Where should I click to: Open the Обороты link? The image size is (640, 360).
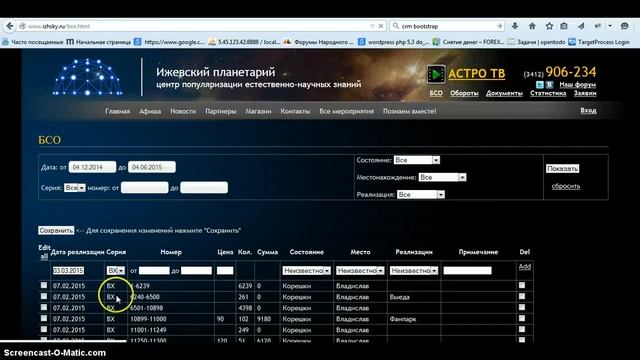click(464, 93)
